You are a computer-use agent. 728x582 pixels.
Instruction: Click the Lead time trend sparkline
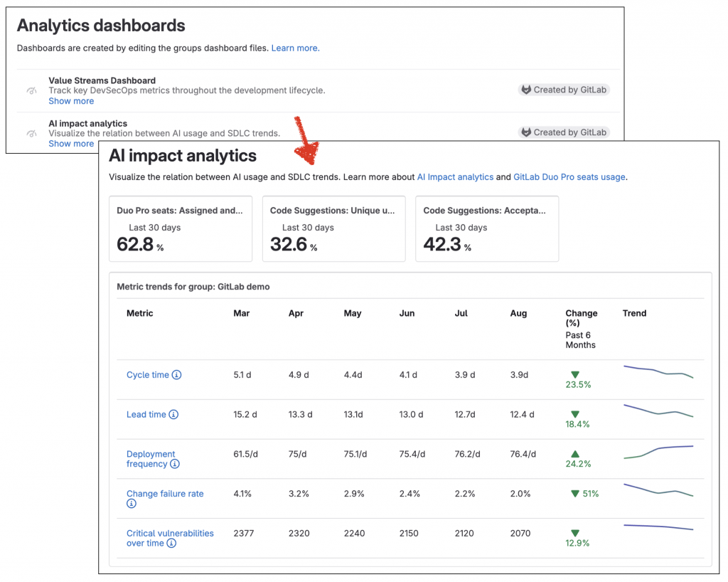(x=658, y=411)
